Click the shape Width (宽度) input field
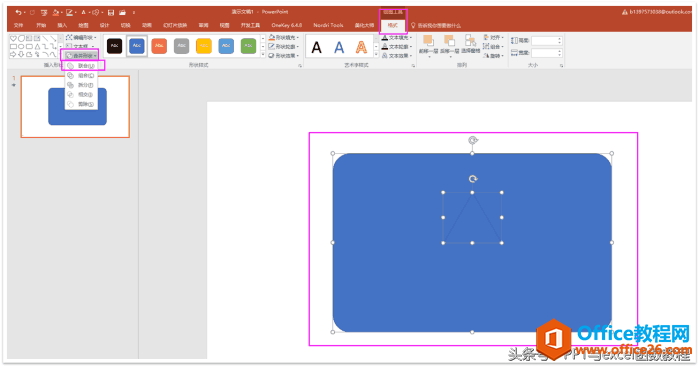Screen dimensions: 699x367 click(547, 53)
